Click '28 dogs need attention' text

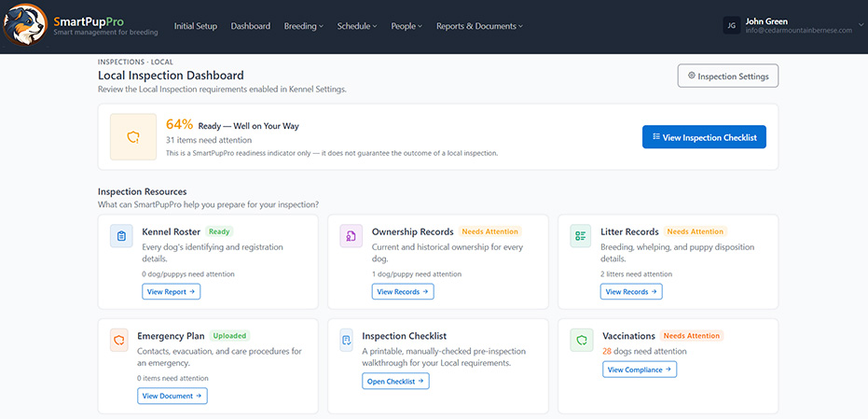point(644,352)
